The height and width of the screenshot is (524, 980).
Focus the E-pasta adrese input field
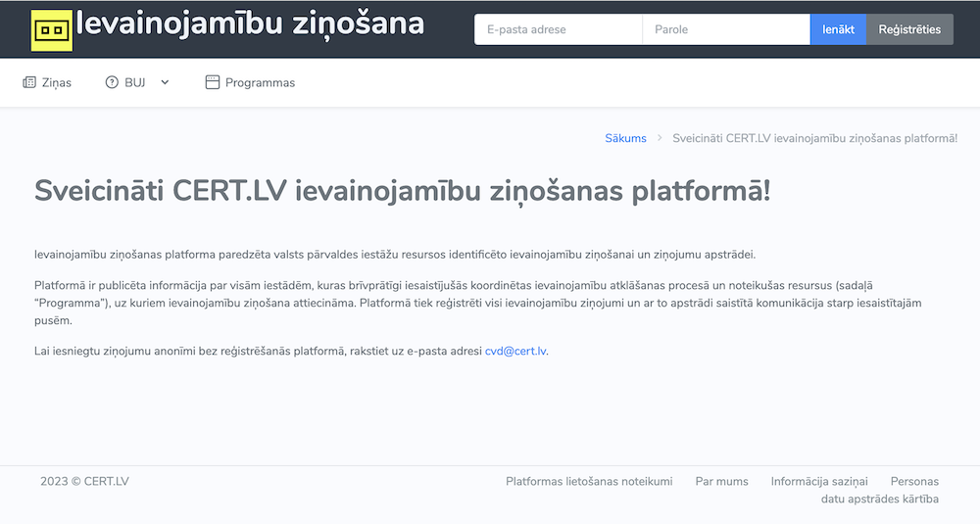(559, 29)
